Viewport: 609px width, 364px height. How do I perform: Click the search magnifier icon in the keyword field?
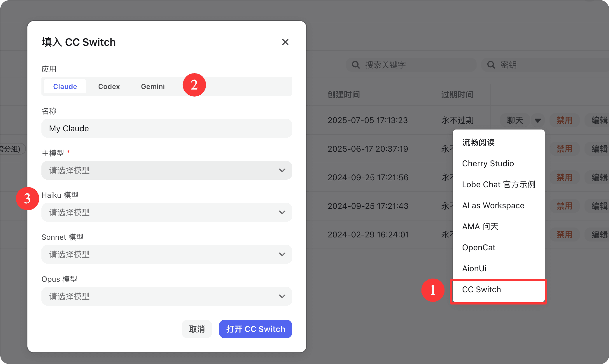[x=356, y=64]
